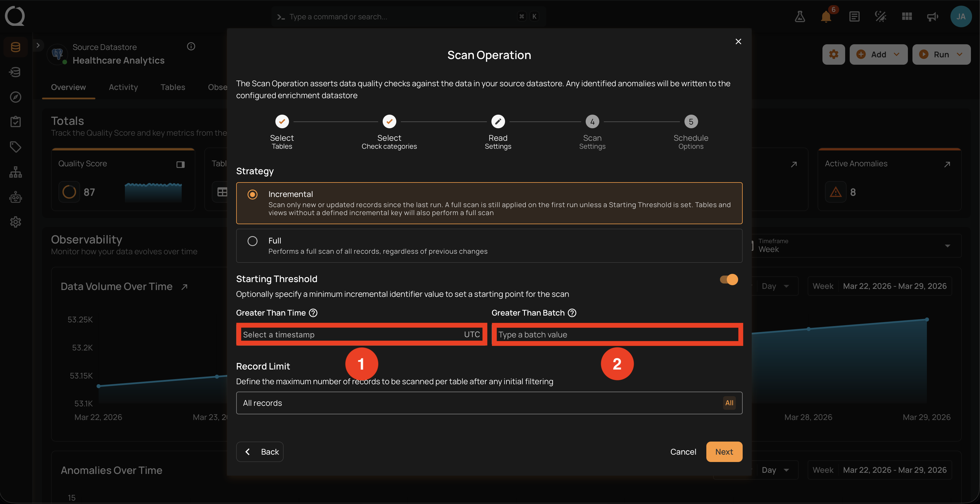This screenshot has width=980, height=504.
Task: Click the All record limit button
Action: (729, 403)
